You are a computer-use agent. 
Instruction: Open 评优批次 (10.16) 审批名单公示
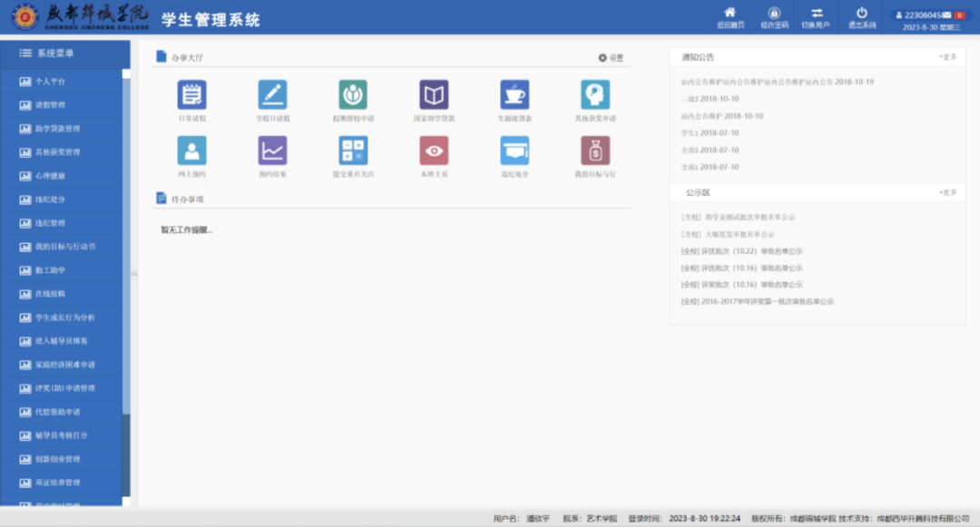(742, 268)
